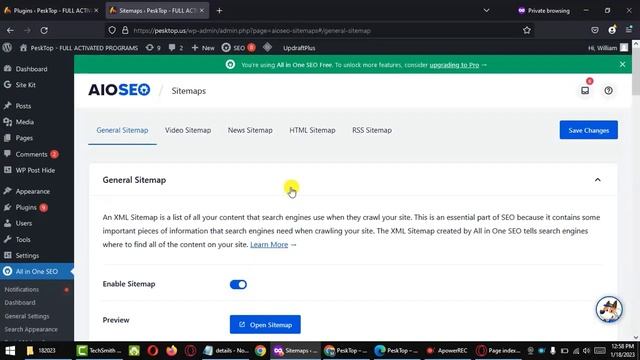Open the comments bubble in admin bar

click(176, 48)
